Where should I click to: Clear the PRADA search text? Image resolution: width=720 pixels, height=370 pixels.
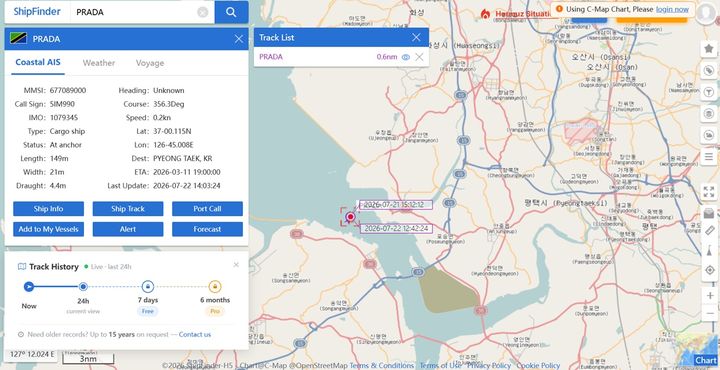202,12
